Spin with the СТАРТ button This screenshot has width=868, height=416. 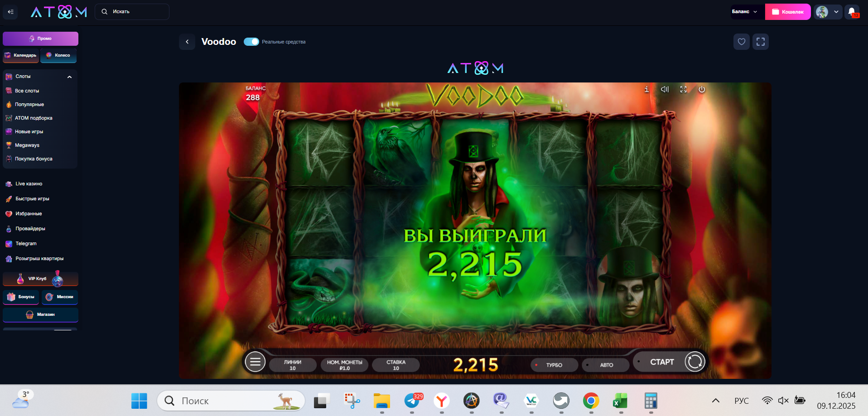(x=670, y=362)
